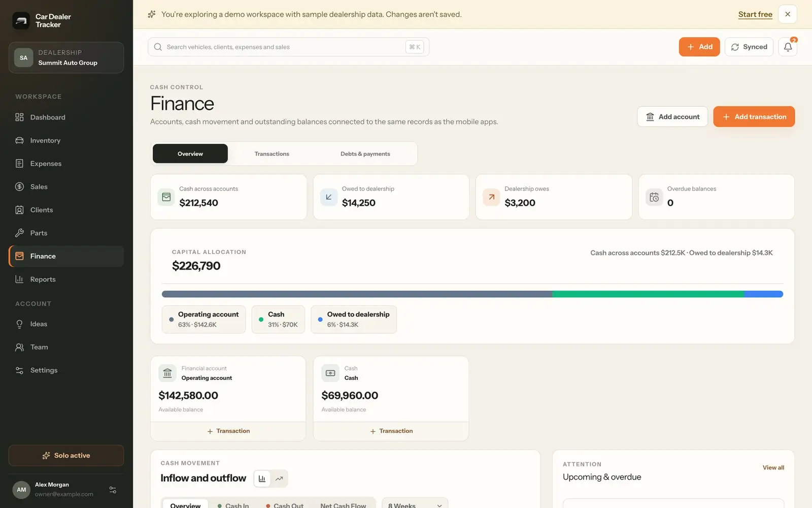Screen dimensions: 812x508
Task: Click the Dealership owes arrow icon
Action: point(491,197)
